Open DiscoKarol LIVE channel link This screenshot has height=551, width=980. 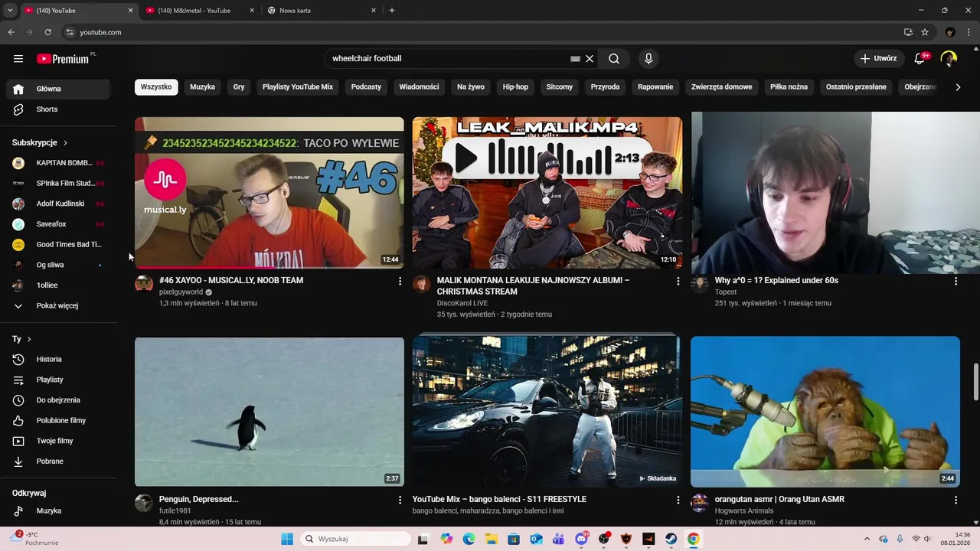coord(462,303)
